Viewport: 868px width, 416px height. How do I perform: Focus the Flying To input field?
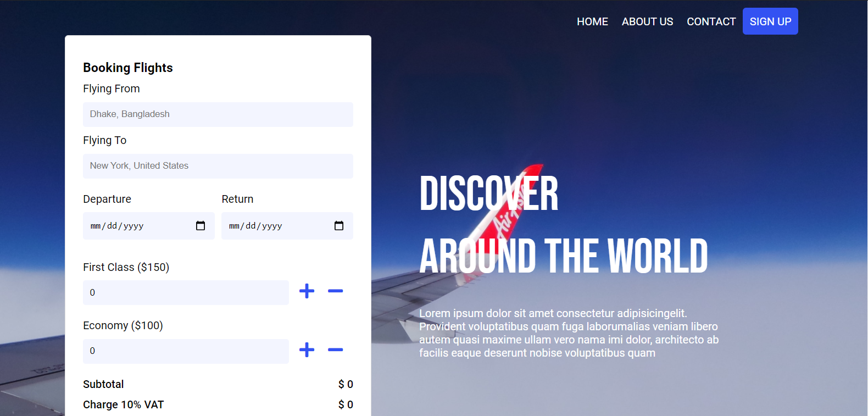pos(218,166)
